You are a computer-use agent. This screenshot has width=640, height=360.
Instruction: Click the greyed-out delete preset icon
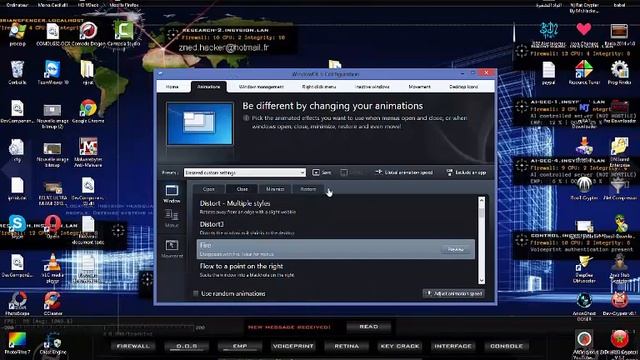pyautogui.click(x=344, y=173)
